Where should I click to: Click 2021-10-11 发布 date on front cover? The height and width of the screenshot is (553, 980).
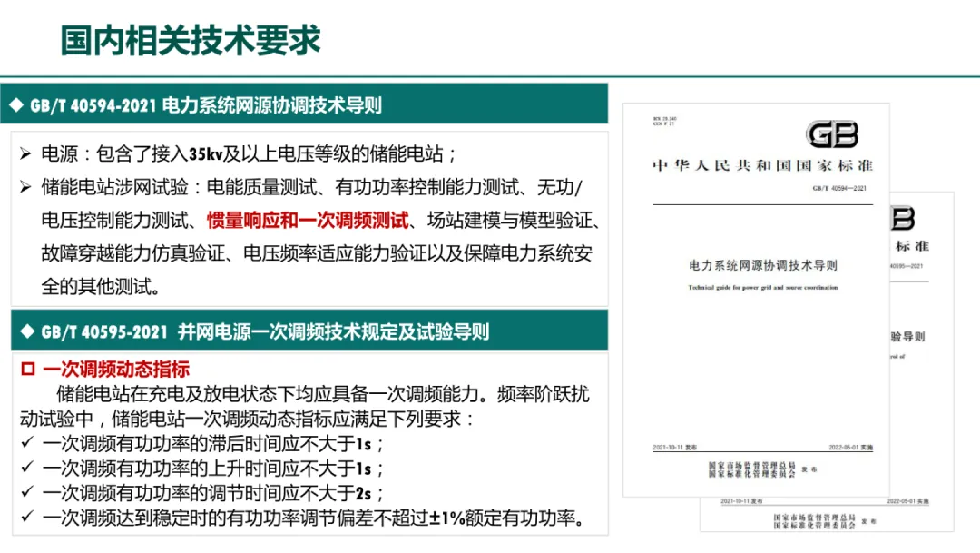(674, 448)
